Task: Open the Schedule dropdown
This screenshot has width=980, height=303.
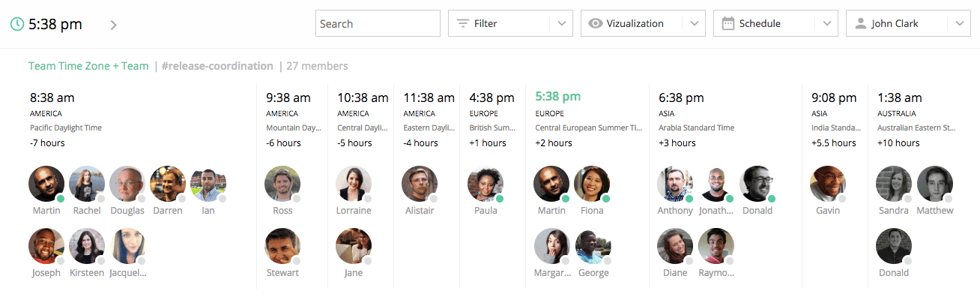Action: [x=775, y=23]
